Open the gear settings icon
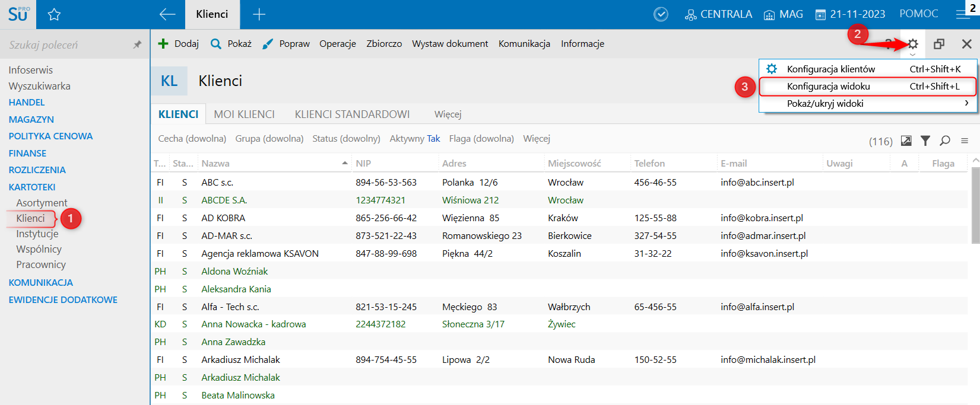 [x=912, y=44]
